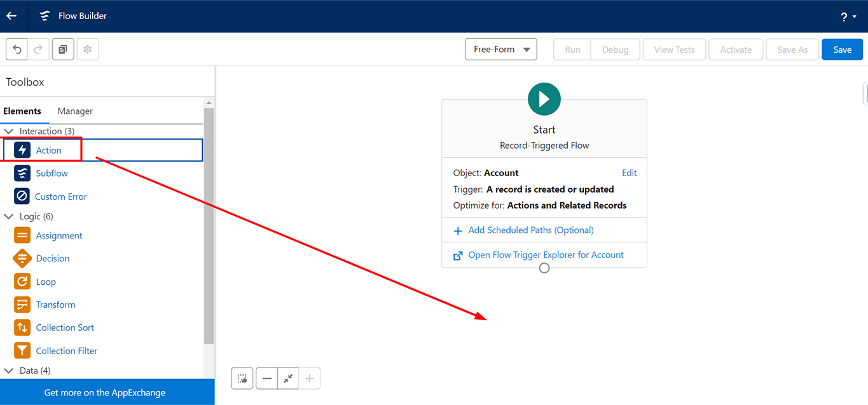Click the Debug button

615,50
